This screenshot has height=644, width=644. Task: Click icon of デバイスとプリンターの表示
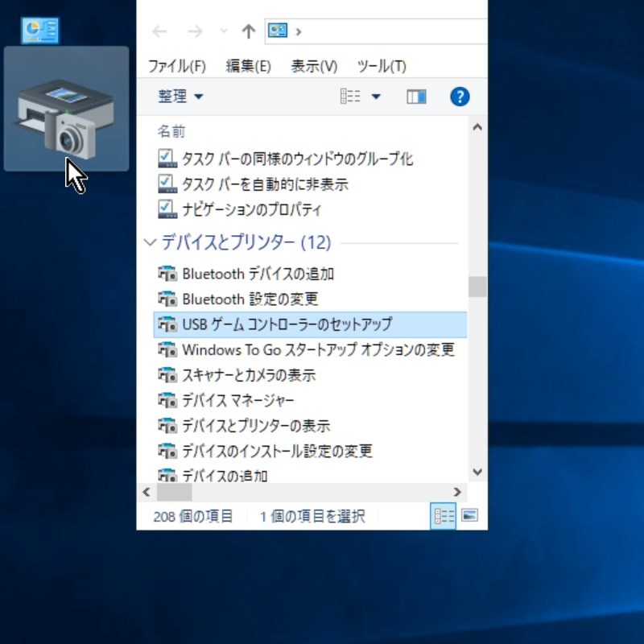[167, 426]
